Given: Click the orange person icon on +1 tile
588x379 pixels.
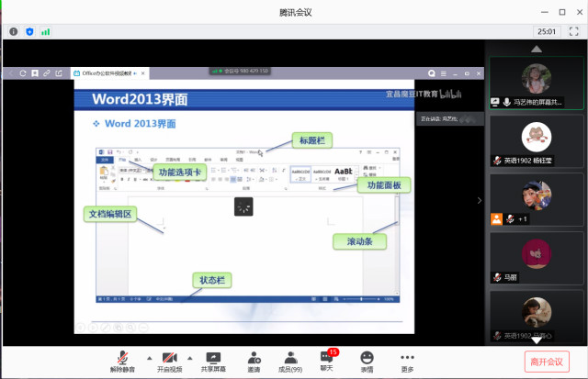Looking at the screenshot, I should [x=496, y=219].
